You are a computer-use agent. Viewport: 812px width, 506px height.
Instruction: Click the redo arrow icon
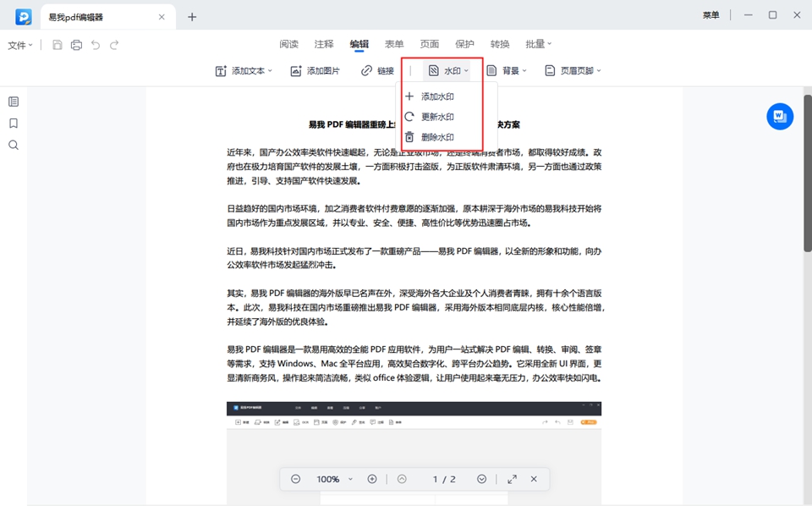coord(114,45)
